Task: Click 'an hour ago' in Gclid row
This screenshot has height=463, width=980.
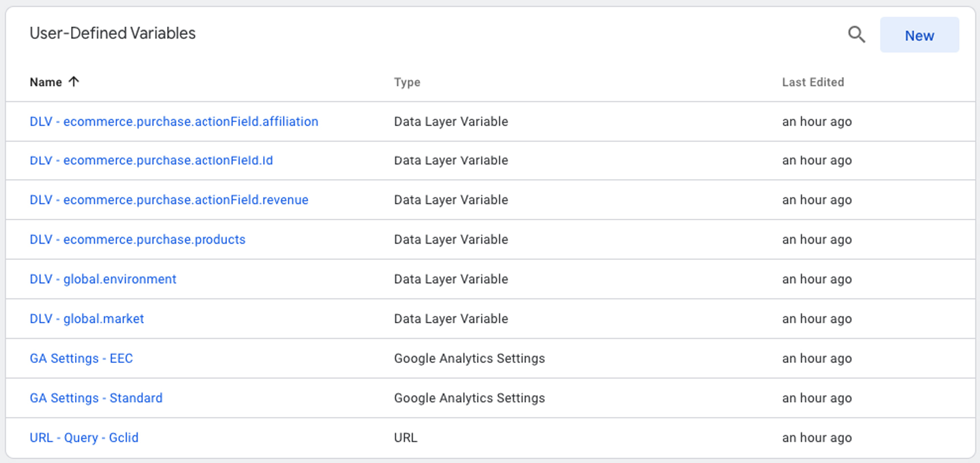Action: [x=817, y=437]
